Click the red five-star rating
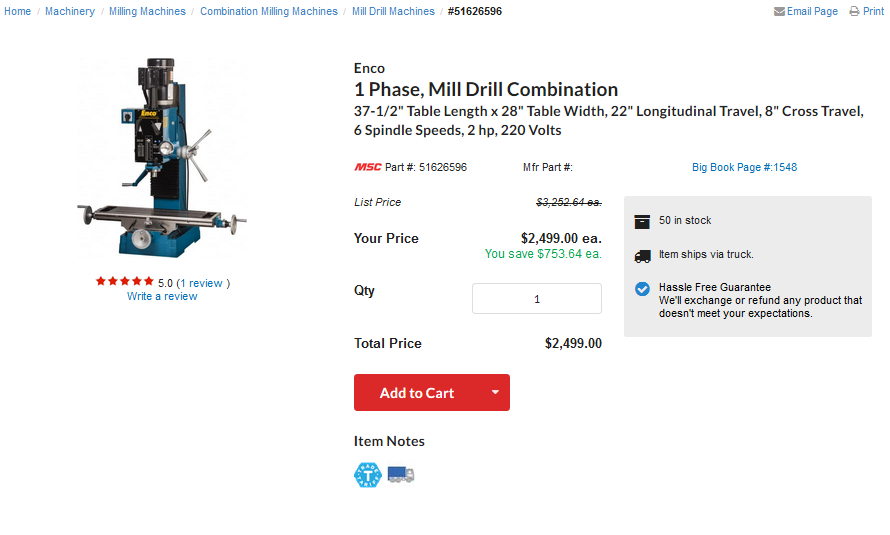 [x=125, y=281]
